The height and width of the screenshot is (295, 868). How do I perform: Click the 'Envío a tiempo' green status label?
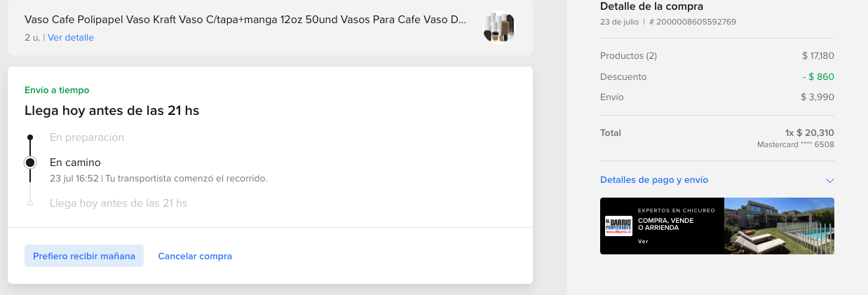point(57,90)
